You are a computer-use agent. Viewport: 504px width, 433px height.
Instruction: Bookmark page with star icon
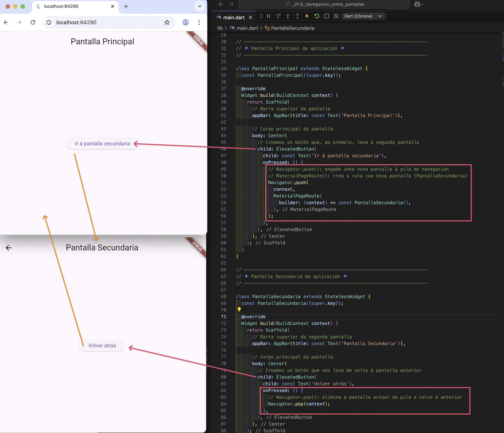click(167, 22)
